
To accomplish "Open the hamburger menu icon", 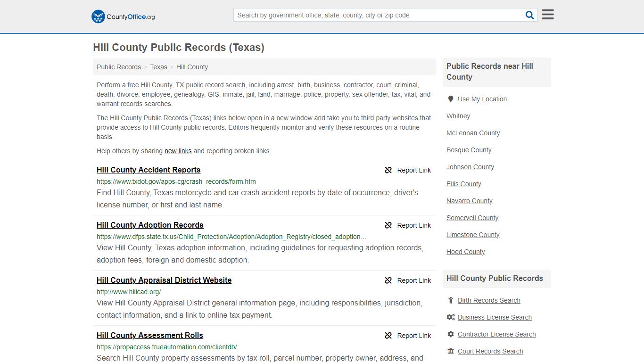I will 548,15.
